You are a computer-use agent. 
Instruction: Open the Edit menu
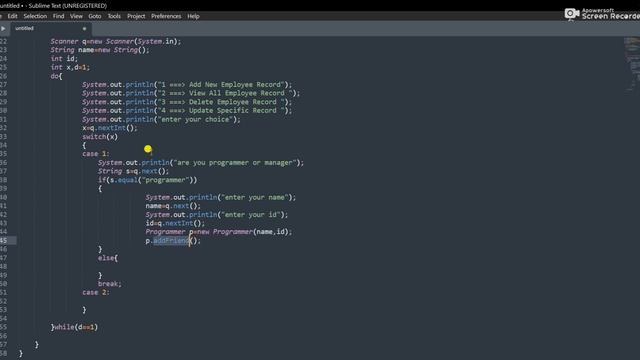pyautogui.click(x=12, y=16)
